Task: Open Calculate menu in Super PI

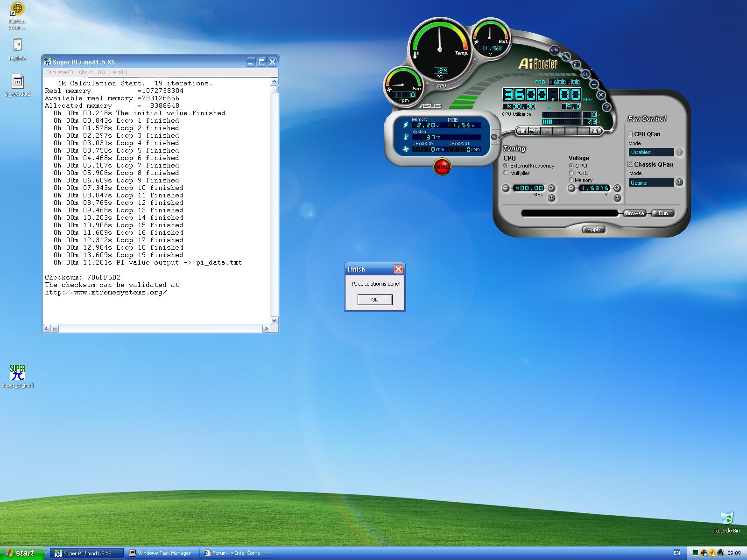Action: coord(59,72)
